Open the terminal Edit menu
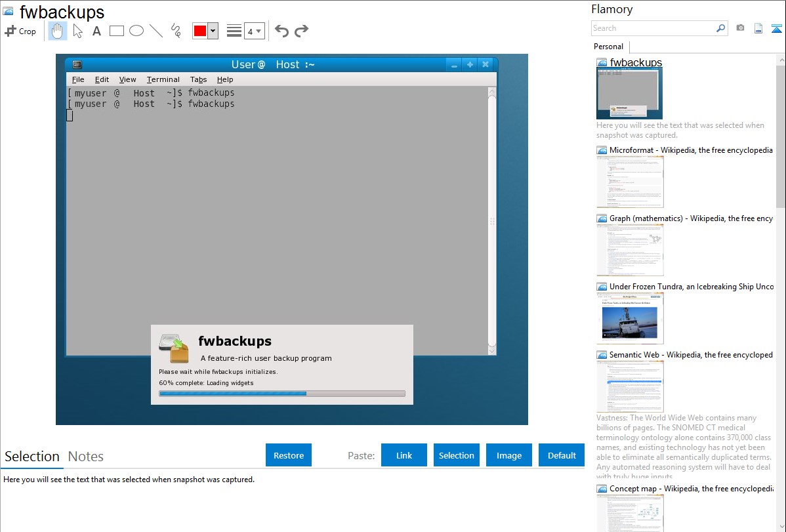786x532 pixels. click(x=102, y=79)
